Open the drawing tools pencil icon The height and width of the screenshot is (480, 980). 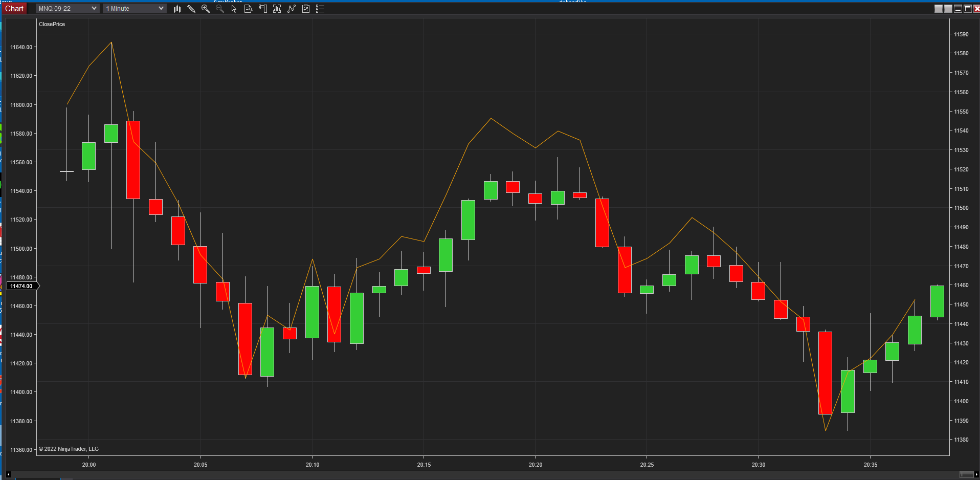pos(191,9)
